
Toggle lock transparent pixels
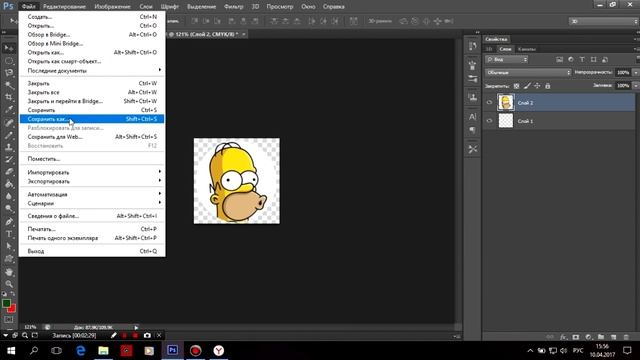click(x=516, y=86)
